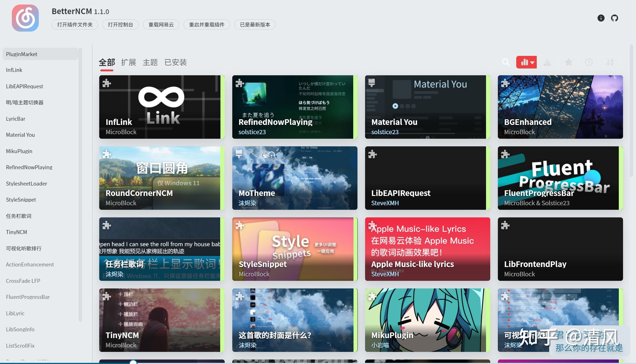This screenshot has height=364, width=636.
Task: Click the search magnifier icon
Action: [x=506, y=62]
